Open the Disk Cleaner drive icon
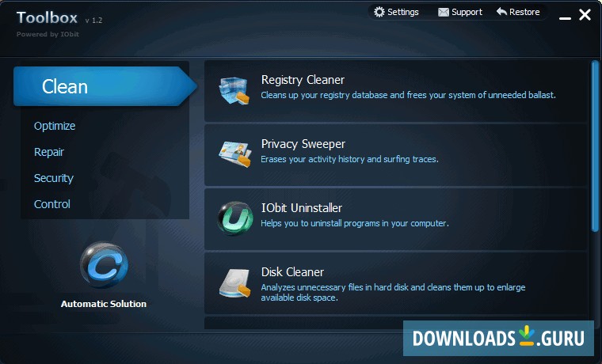 [x=235, y=283]
